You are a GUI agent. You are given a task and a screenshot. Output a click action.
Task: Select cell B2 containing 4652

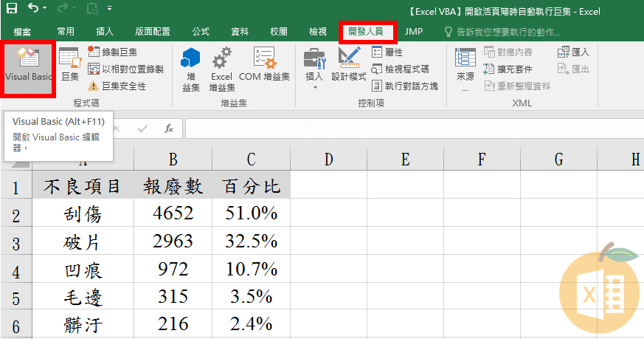click(173, 213)
